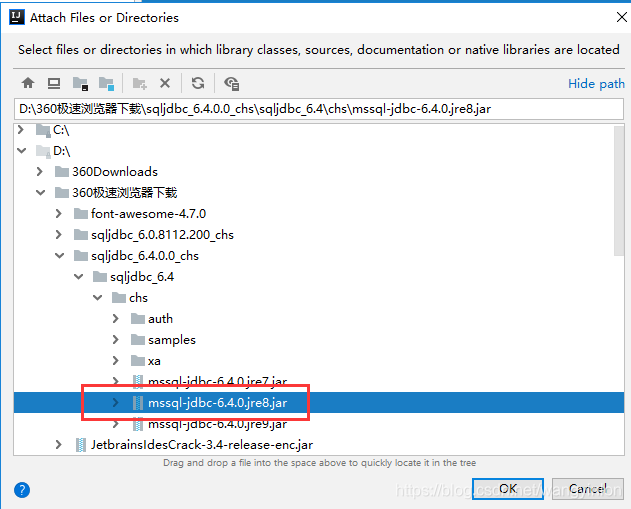The image size is (631, 509).
Task: Select the samples folder
Action: click(x=319, y=340)
